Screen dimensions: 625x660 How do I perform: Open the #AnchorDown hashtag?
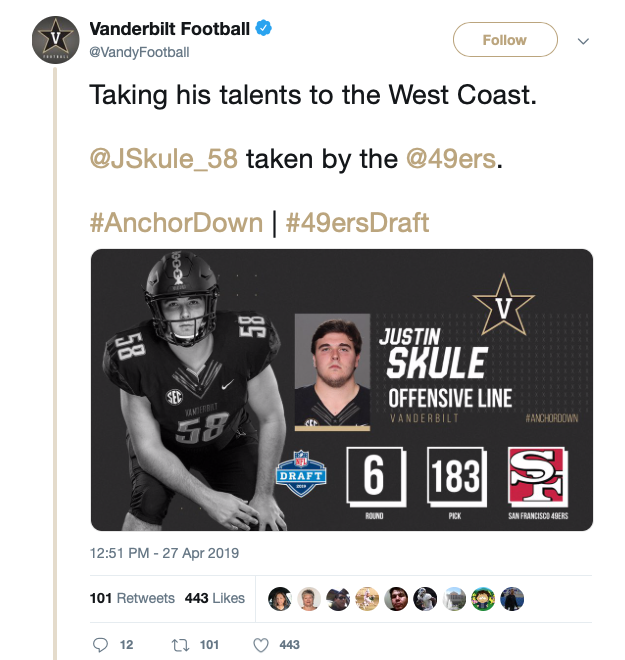(x=176, y=221)
